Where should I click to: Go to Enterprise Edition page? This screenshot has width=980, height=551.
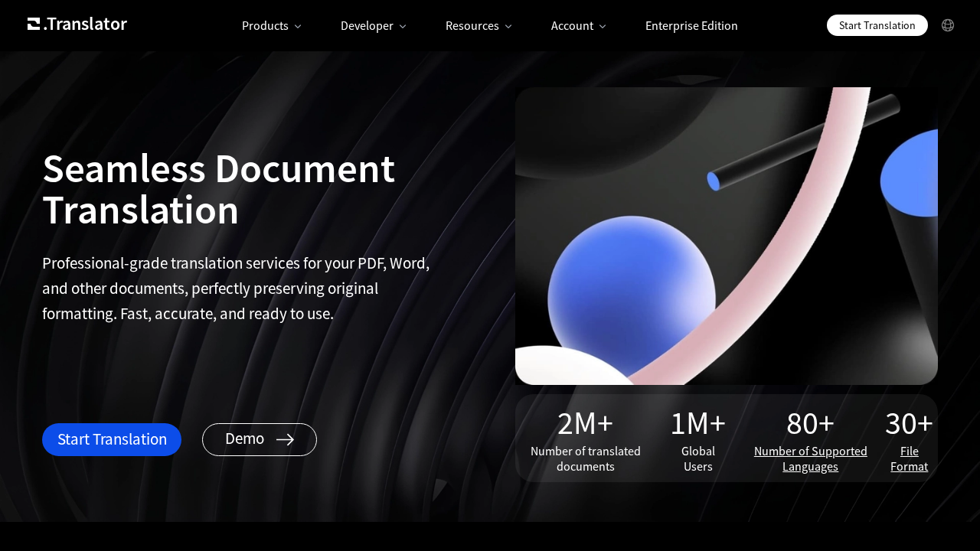click(x=691, y=25)
